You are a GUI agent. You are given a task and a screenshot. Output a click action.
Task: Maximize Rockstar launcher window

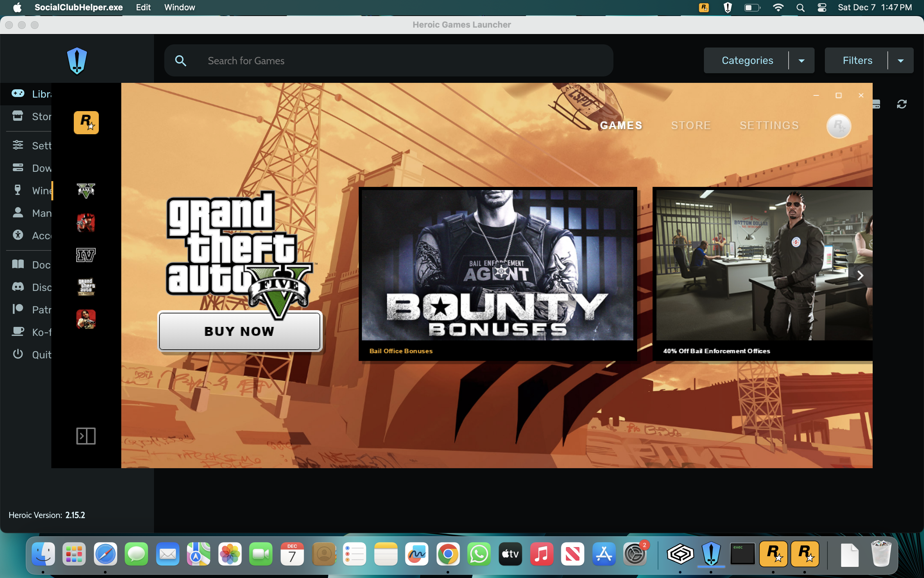(x=838, y=95)
